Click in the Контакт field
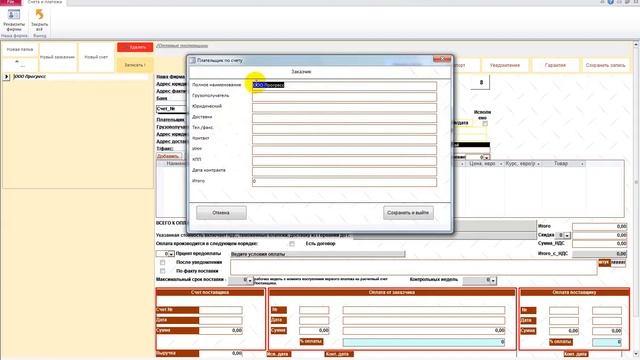 point(344,139)
